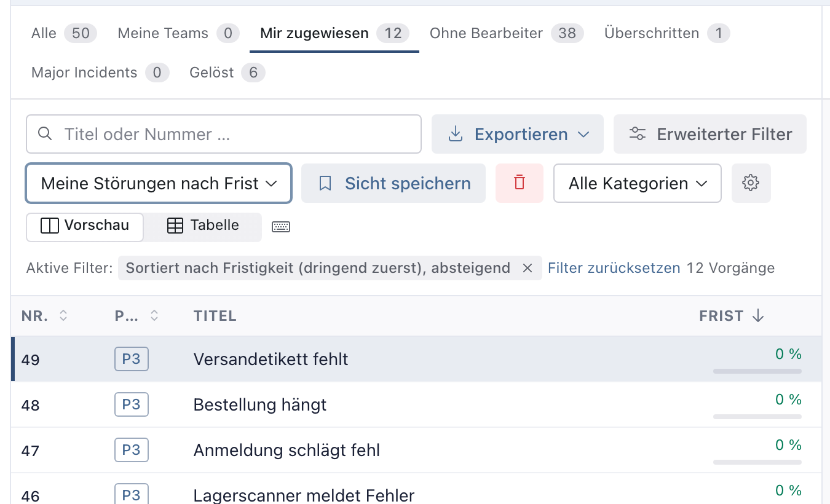Open Erweiterter Filter
The height and width of the screenshot is (504, 830).
point(710,134)
